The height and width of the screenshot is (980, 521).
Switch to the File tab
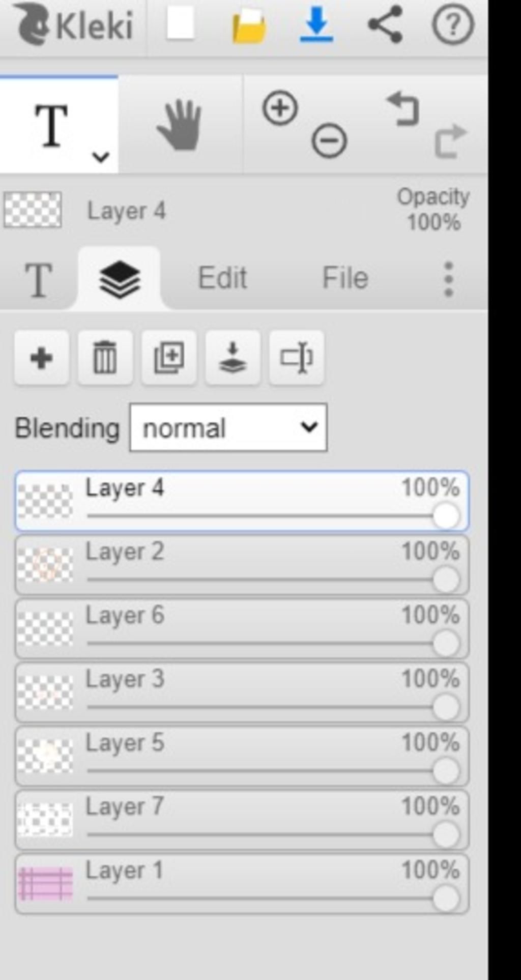(x=345, y=278)
